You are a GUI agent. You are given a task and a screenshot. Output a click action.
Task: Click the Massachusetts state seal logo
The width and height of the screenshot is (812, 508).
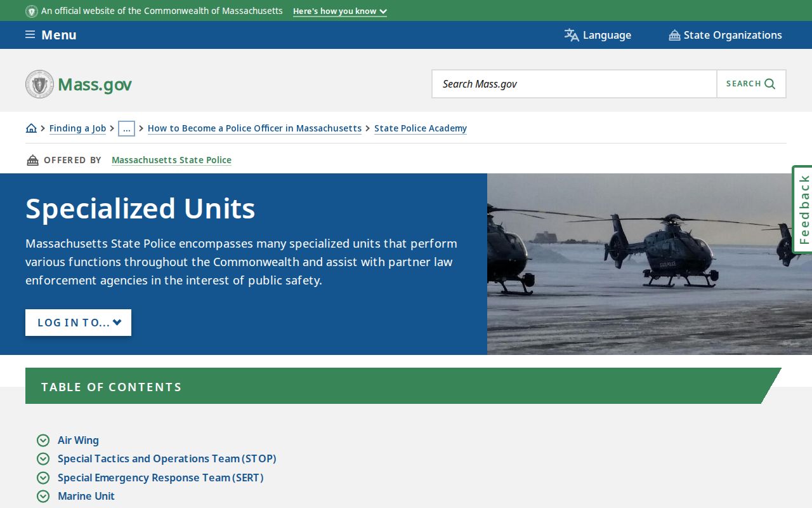tap(39, 84)
